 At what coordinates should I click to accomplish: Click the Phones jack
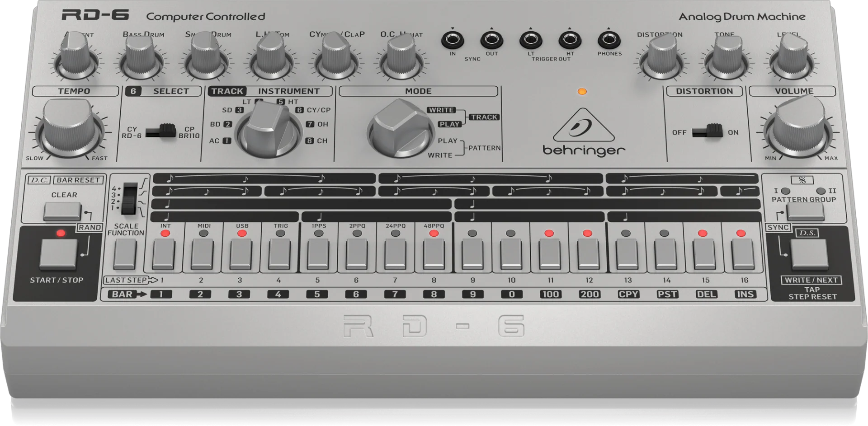click(609, 40)
